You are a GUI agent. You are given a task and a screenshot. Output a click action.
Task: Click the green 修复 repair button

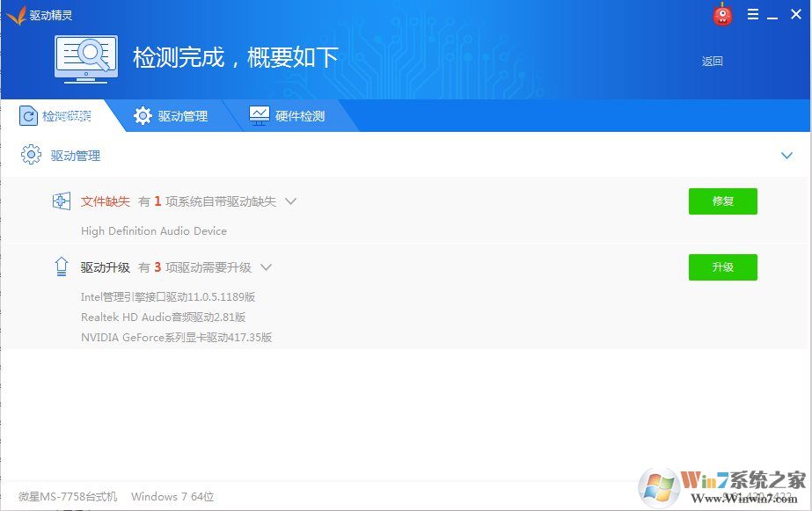(x=722, y=201)
